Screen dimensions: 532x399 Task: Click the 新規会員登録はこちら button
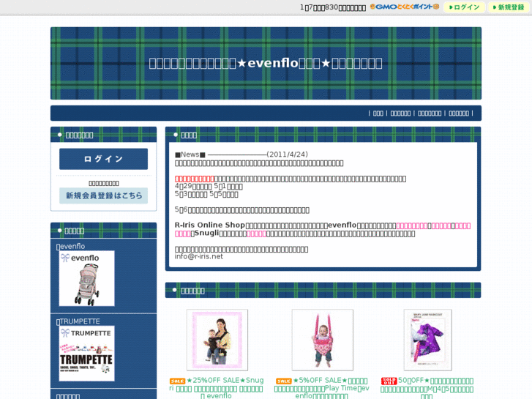pyautogui.click(x=103, y=195)
